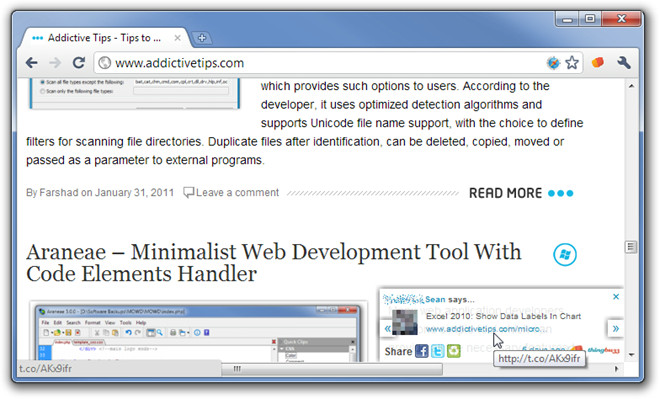The width and height of the screenshot is (660, 399).
Task: Click the compass extension icon in address bar
Action: point(553,63)
